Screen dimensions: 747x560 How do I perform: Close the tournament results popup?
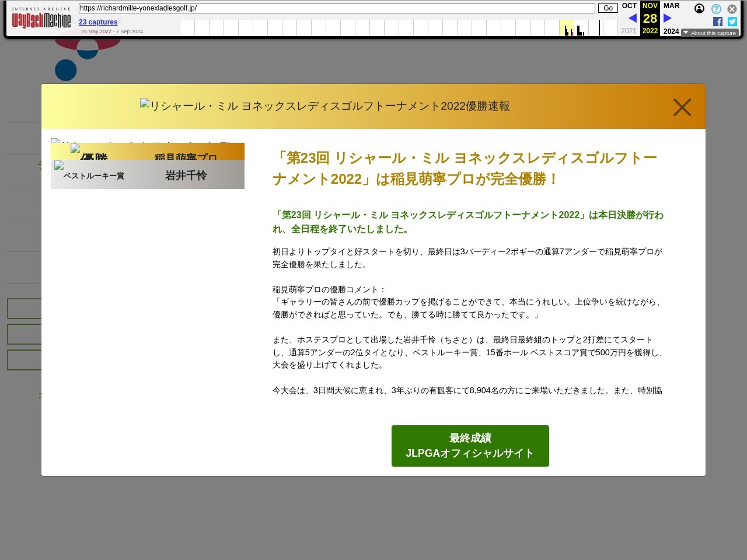pos(682,107)
